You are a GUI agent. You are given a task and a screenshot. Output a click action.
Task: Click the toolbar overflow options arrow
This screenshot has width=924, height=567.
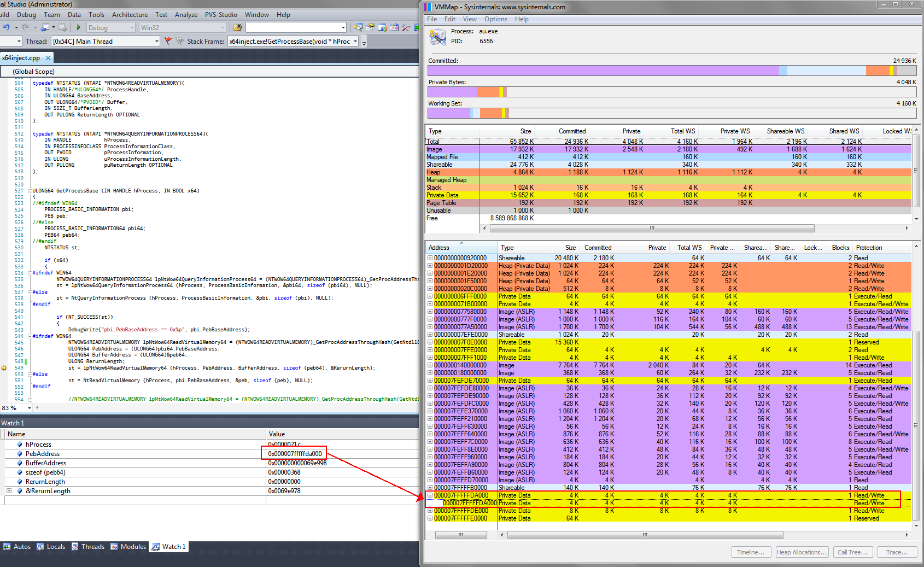(x=364, y=42)
